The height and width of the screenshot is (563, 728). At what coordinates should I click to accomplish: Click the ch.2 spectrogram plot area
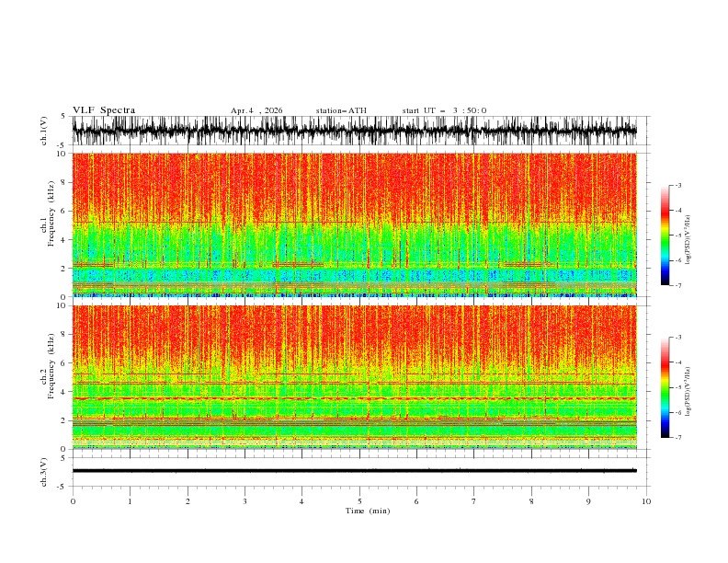(x=355, y=377)
